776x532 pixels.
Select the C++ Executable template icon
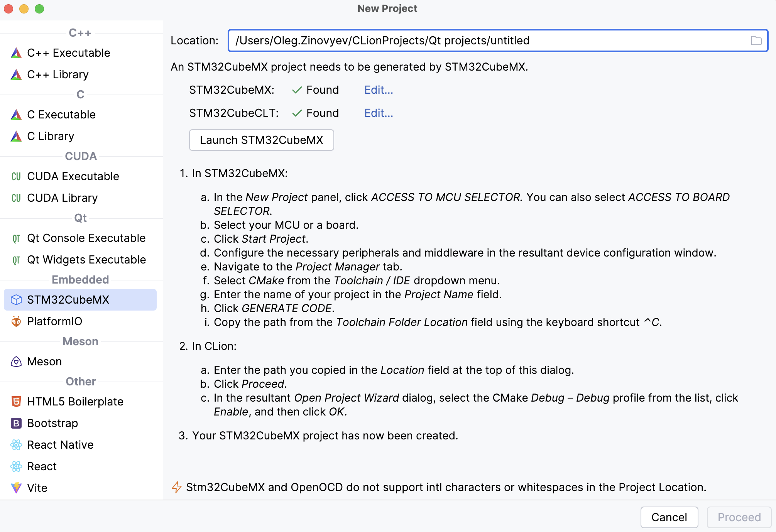pos(15,53)
